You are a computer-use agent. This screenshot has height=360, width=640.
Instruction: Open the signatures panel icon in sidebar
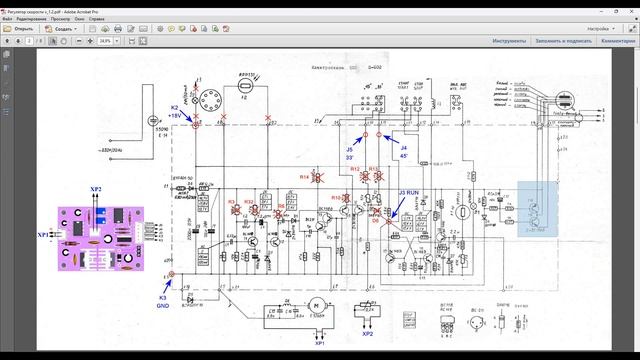7,97
